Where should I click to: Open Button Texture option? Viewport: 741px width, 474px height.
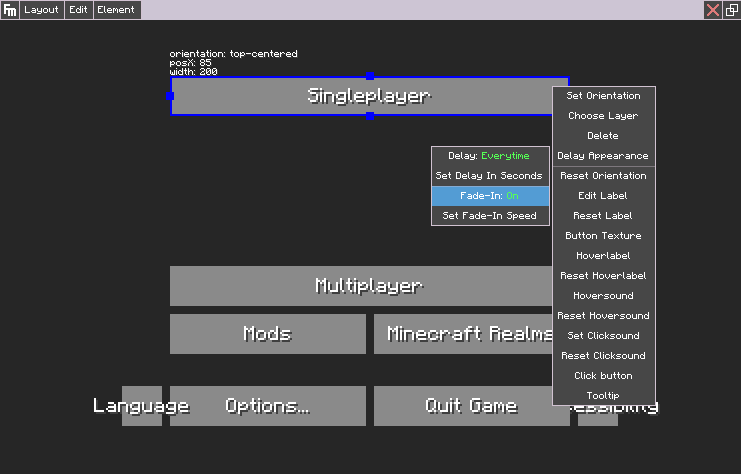tap(603, 236)
